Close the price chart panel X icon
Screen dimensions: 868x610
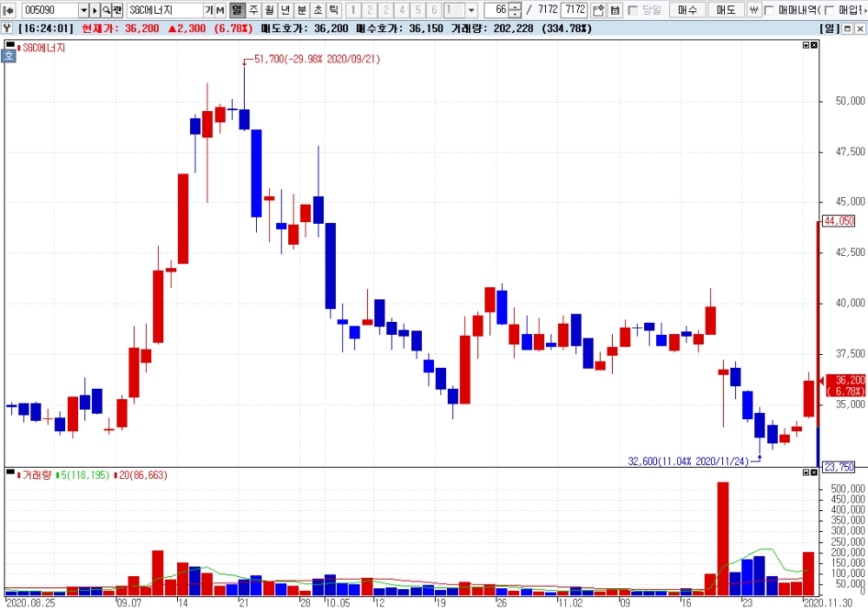pyautogui.click(x=814, y=45)
